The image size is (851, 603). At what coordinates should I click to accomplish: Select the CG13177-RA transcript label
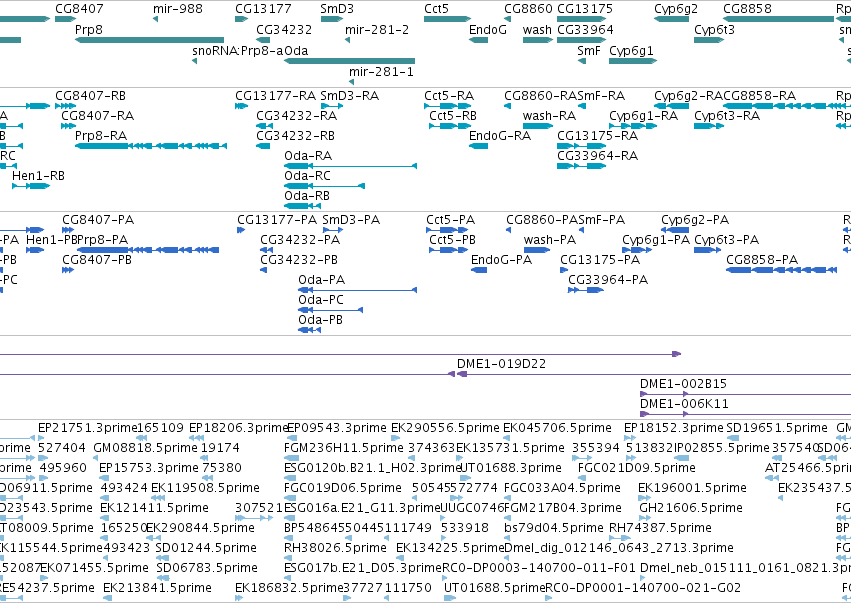tap(276, 96)
